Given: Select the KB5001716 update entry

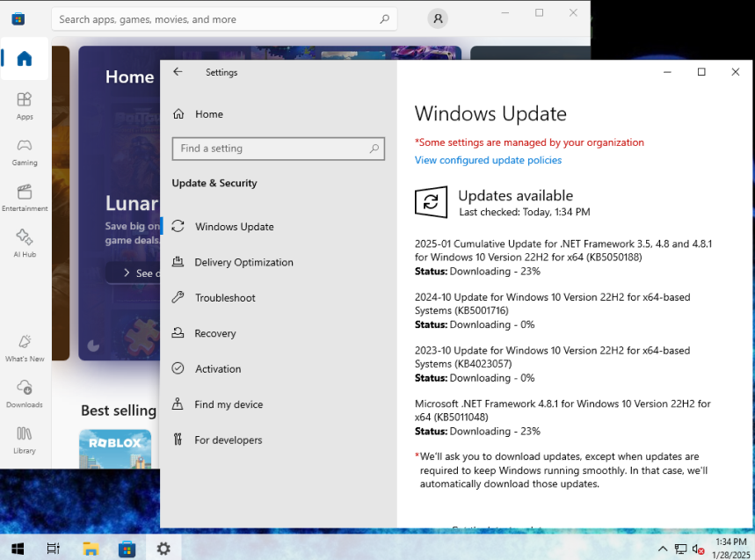Looking at the screenshot, I should point(553,310).
